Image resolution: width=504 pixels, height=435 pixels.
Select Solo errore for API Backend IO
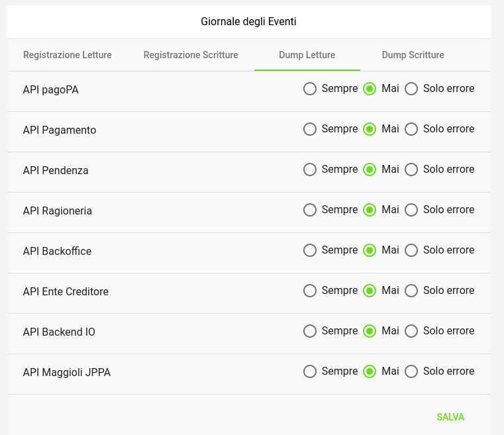[411, 331]
